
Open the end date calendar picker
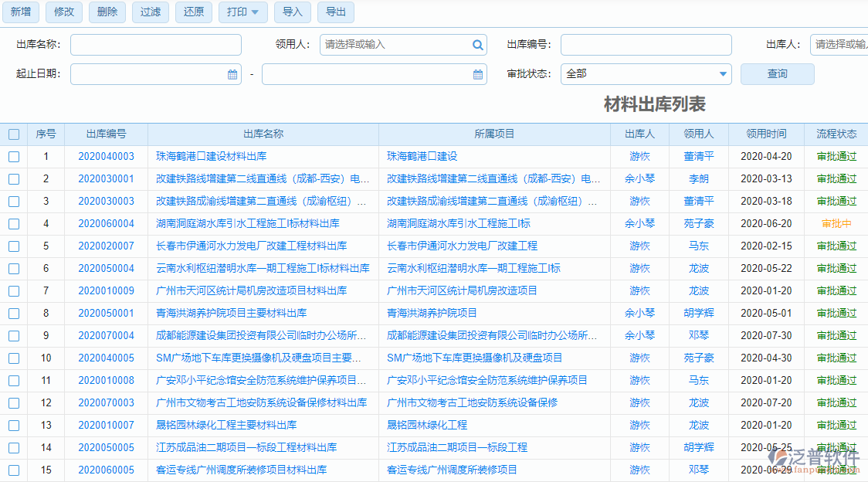pos(478,74)
